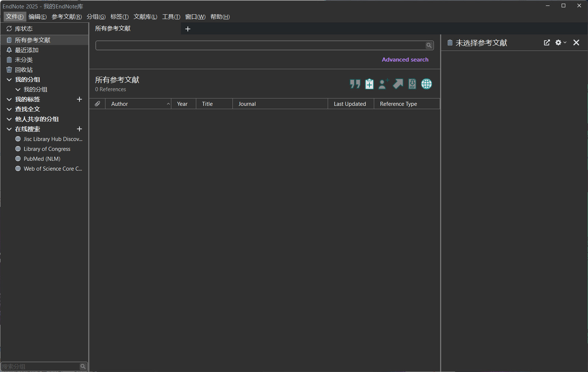Select 未分类 group
This screenshot has height=372, width=588.
[44, 60]
